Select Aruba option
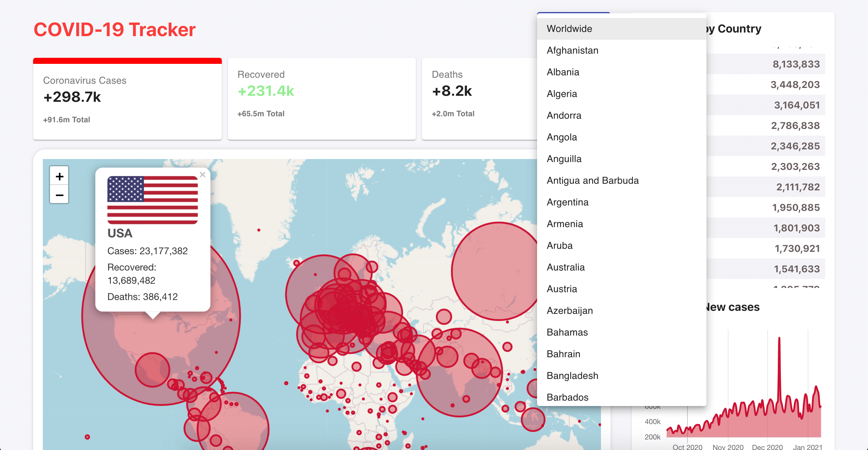 tap(621, 245)
